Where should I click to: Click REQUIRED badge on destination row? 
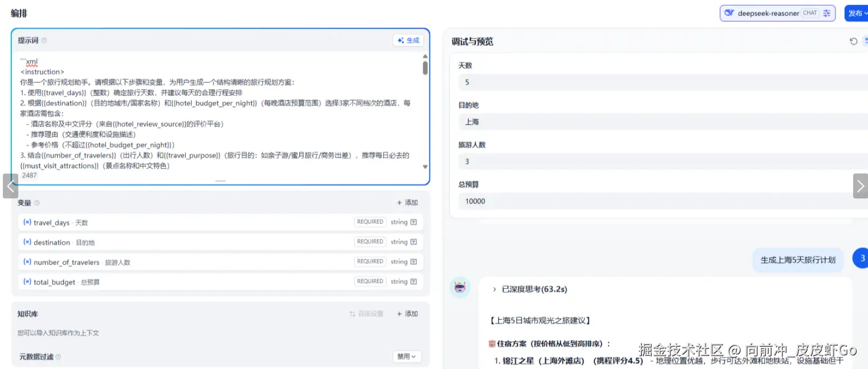tap(370, 242)
